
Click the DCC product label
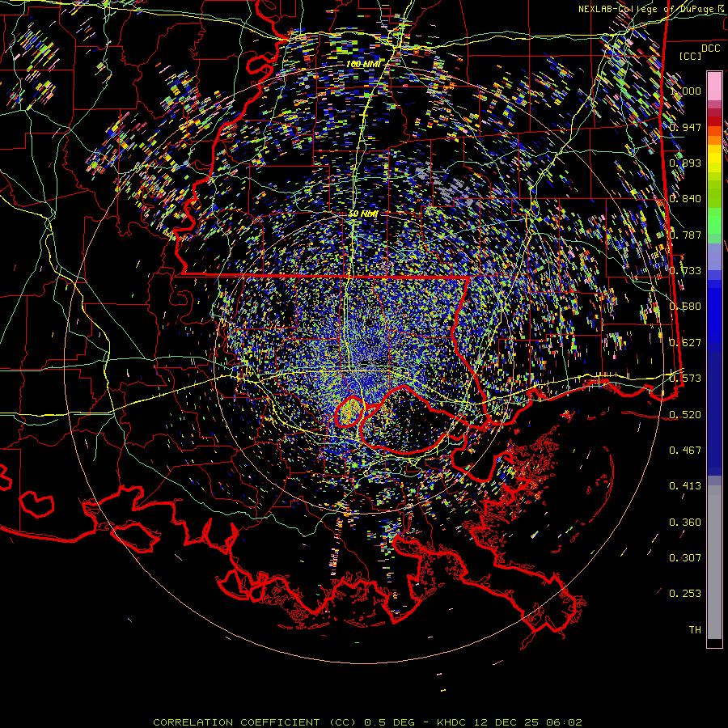pos(710,48)
